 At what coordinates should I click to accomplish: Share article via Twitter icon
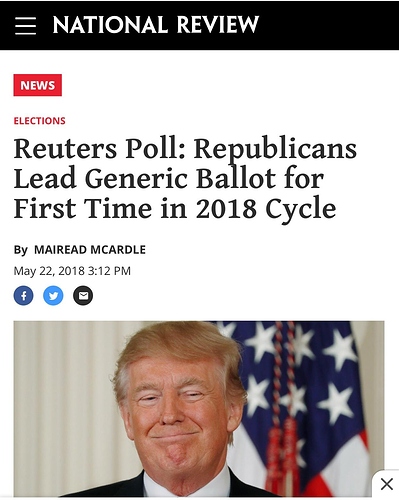(53, 295)
